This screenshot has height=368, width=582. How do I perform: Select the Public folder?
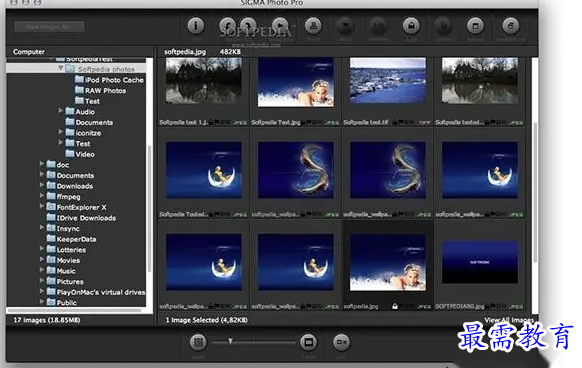pos(67,303)
